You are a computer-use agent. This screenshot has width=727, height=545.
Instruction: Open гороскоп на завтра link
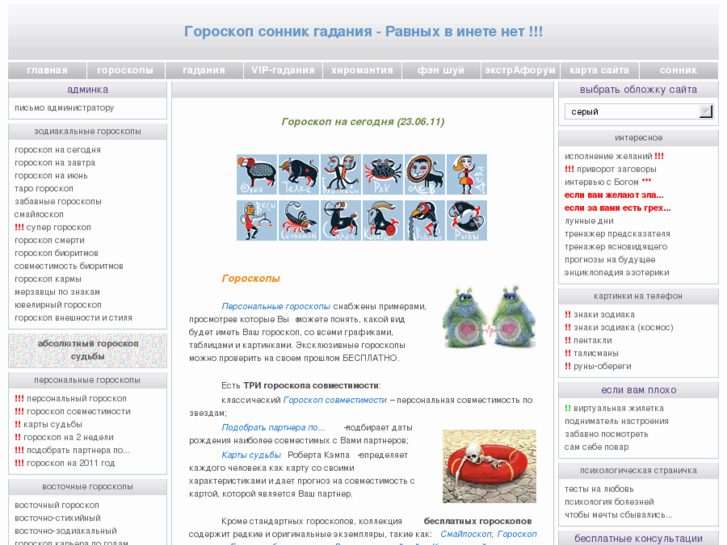point(55,163)
